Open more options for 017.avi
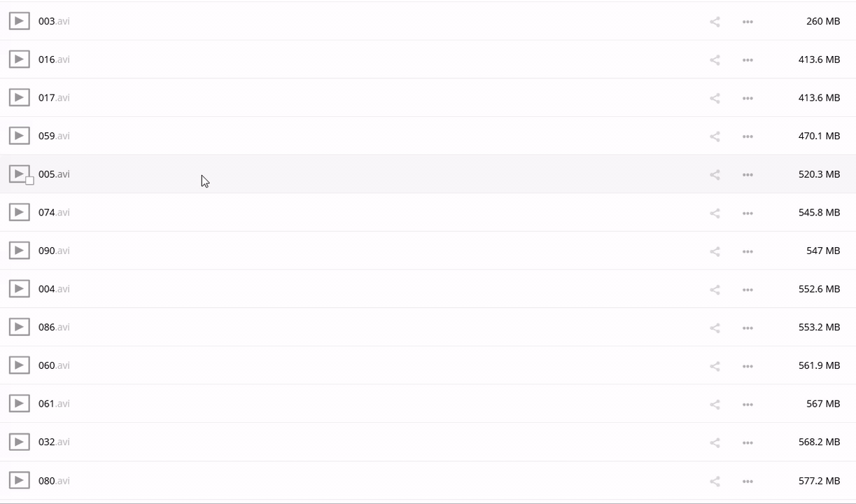The image size is (856, 504). coord(748,98)
